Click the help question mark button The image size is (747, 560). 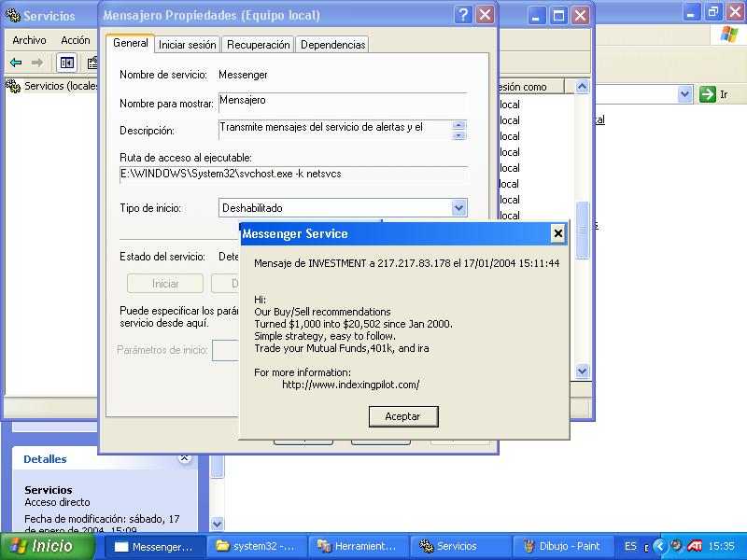(462, 15)
